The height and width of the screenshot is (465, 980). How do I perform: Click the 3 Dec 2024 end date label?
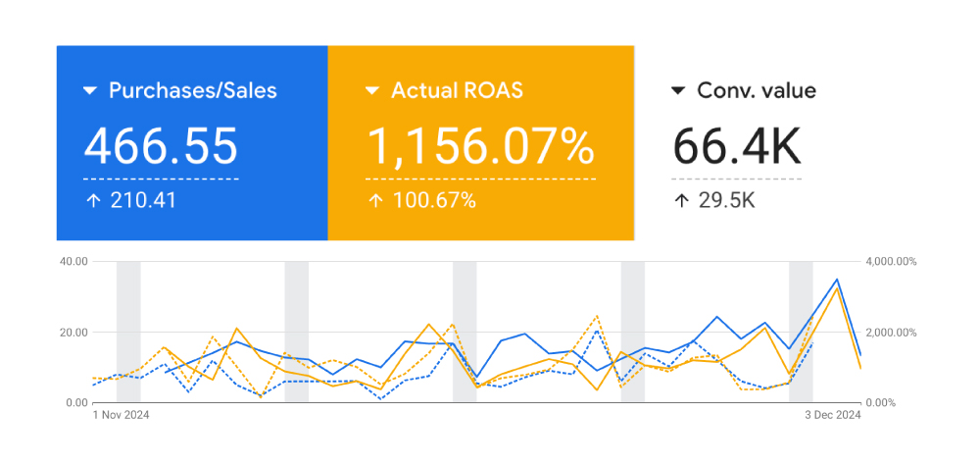click(826, 415)
